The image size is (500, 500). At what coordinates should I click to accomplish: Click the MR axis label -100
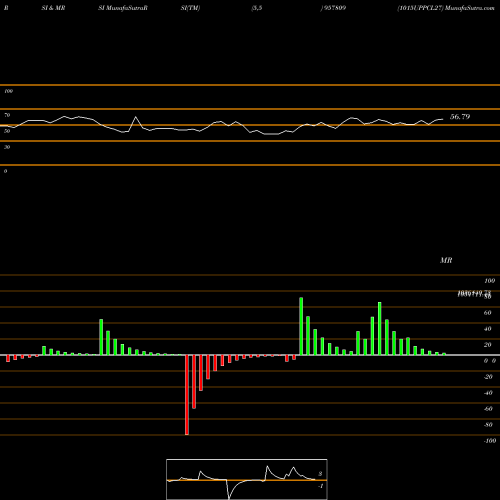coord(489,441)
